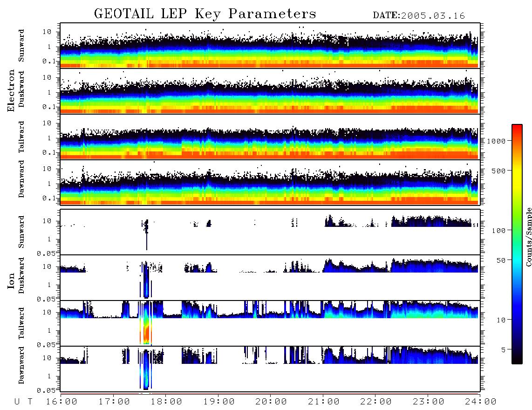
Task: Click the "U T" time axis label
Action: [x=23, y=402]
